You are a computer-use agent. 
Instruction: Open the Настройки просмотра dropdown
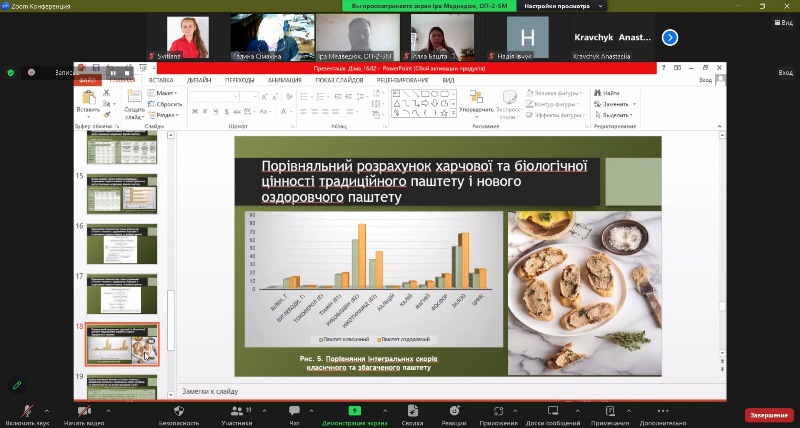pyautogui.click(x=563, y=6)
